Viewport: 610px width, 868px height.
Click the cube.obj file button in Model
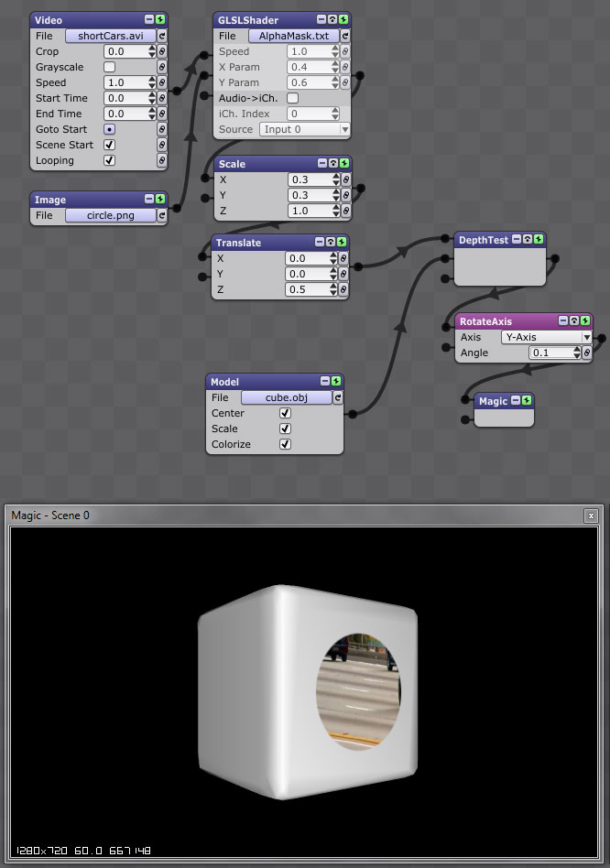(x=286, y=397)
